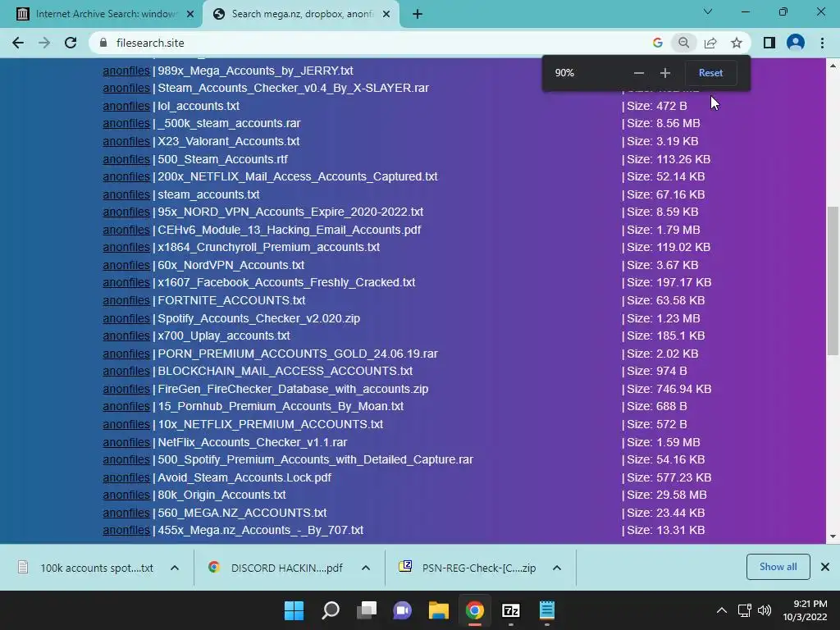
Task: Reload the filesearch.site page
Action: point(71,43)
